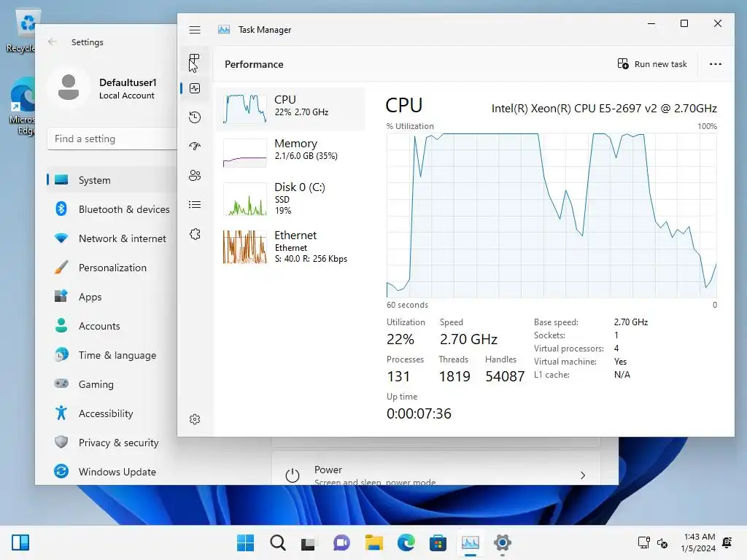The image size is (747, 560).
Task: Open the Recycle Bin desktop icon
Action: point(21,31)
